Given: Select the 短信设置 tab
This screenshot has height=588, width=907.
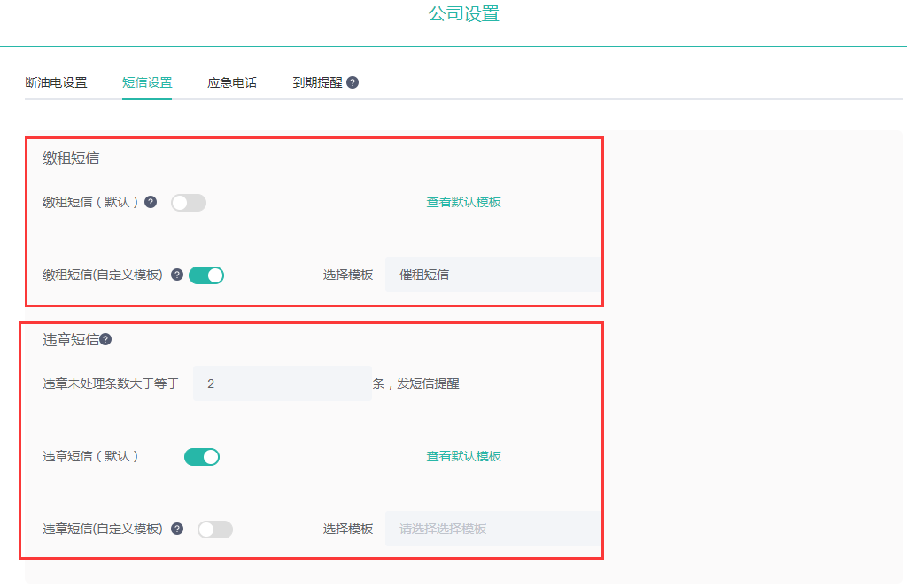Looking at the screenshot, I should pos(147,82).
